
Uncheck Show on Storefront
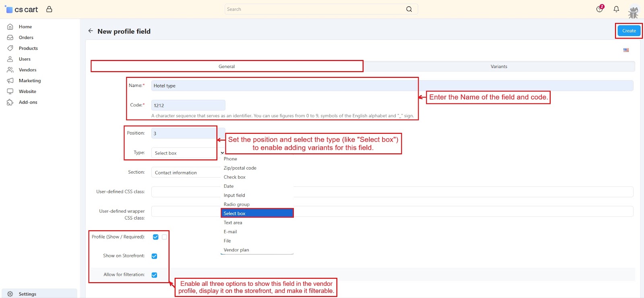click(x=154, y=256)
